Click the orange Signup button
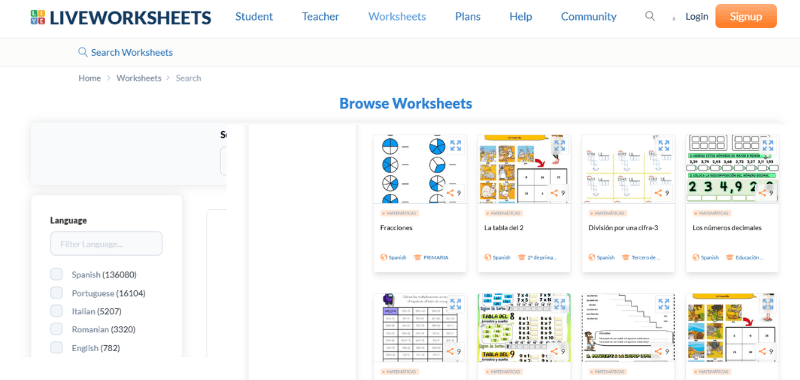The height and width of the screenshot is (380, 800). (746, 16)
